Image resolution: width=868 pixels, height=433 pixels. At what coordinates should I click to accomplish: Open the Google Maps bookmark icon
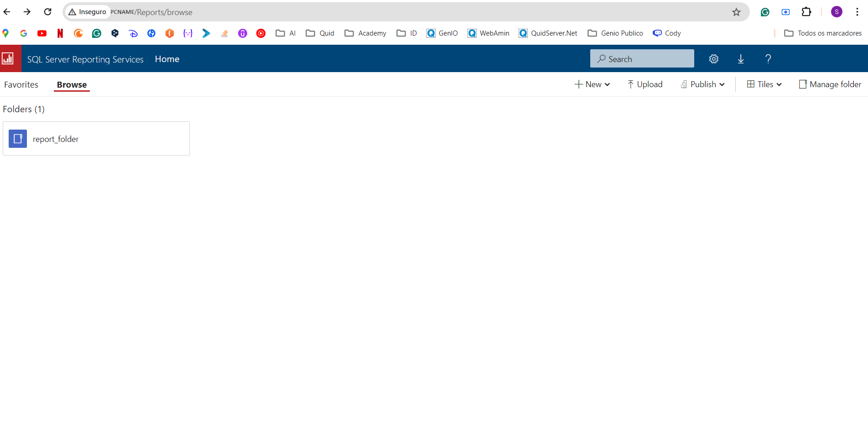(x=5, y=33)
